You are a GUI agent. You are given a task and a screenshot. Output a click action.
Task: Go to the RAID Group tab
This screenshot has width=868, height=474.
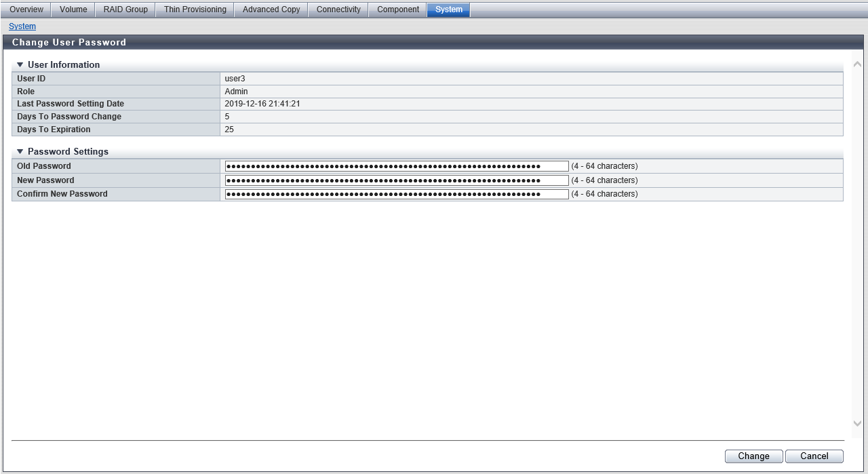pyautogui.click(x=125, y=9)
